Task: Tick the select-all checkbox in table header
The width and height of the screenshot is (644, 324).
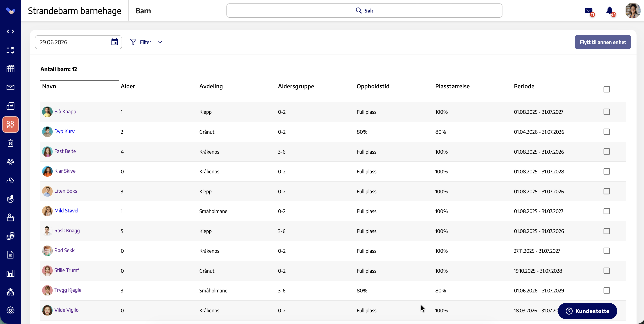Action: coord(606,89)
